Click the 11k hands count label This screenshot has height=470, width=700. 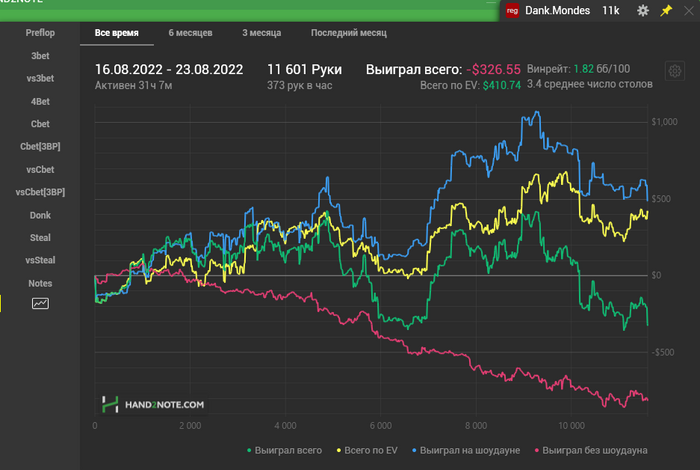610,10
